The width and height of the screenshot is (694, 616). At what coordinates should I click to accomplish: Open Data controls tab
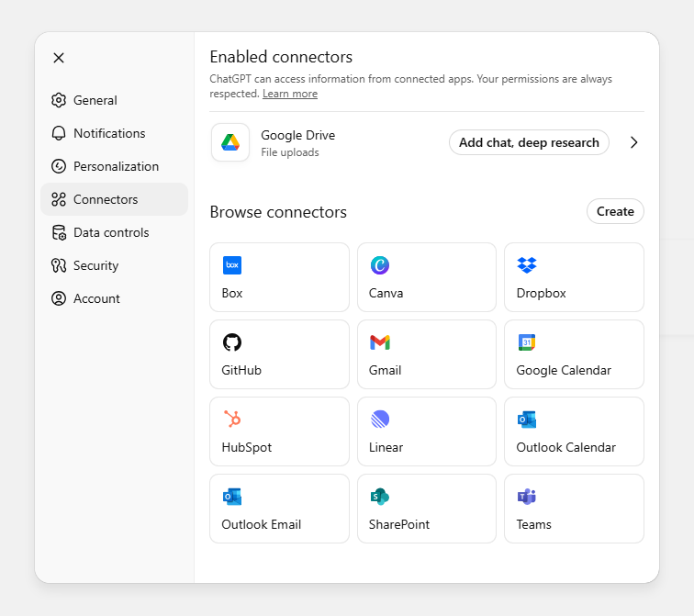(114, 232)
